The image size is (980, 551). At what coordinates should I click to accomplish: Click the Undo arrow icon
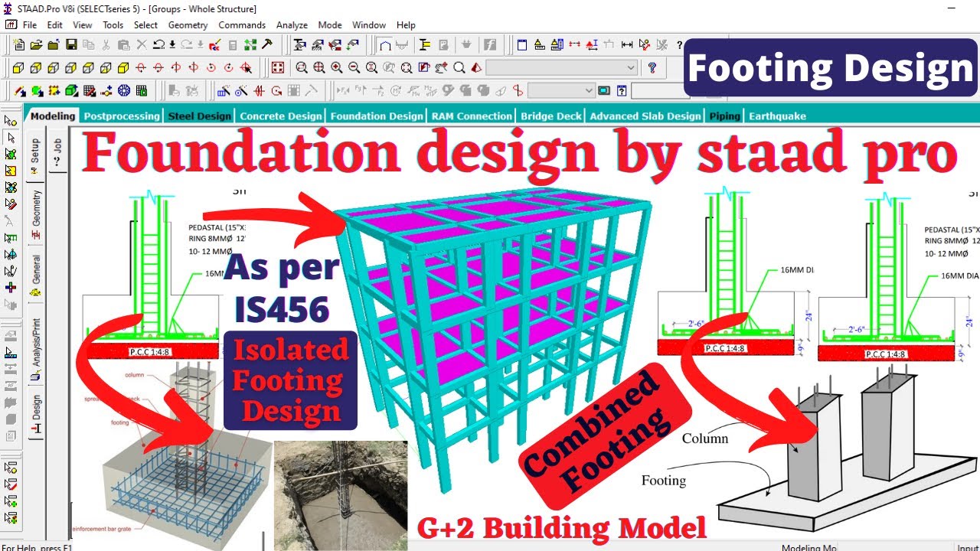click(x=158, y=44)
